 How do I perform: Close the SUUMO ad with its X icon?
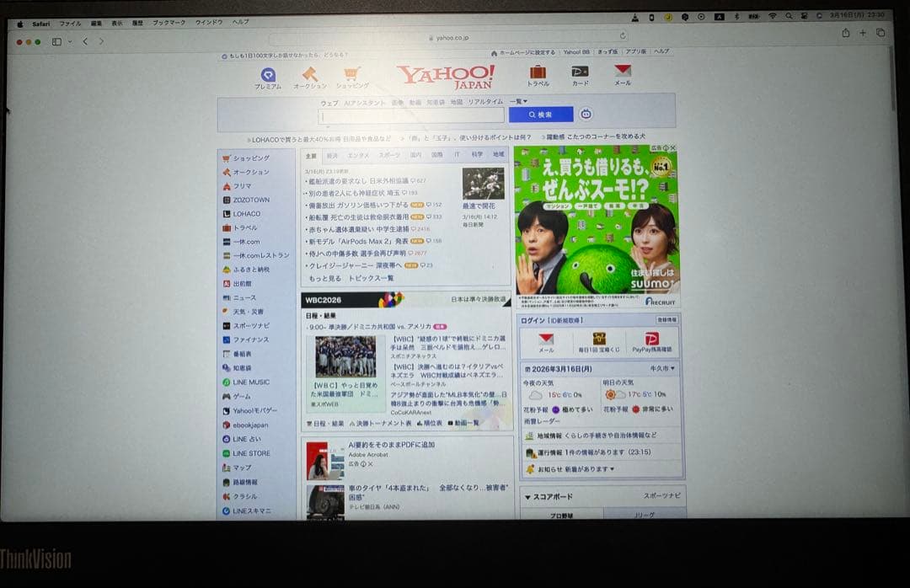(672, 148)
